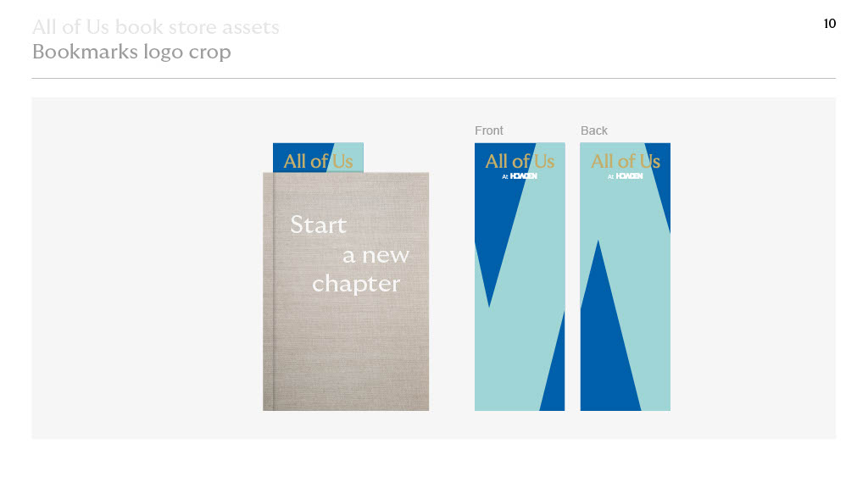Viewport: 868px width, 488px height.
Task: Click 'Start' text on book cover
Action: coord(319,225)
